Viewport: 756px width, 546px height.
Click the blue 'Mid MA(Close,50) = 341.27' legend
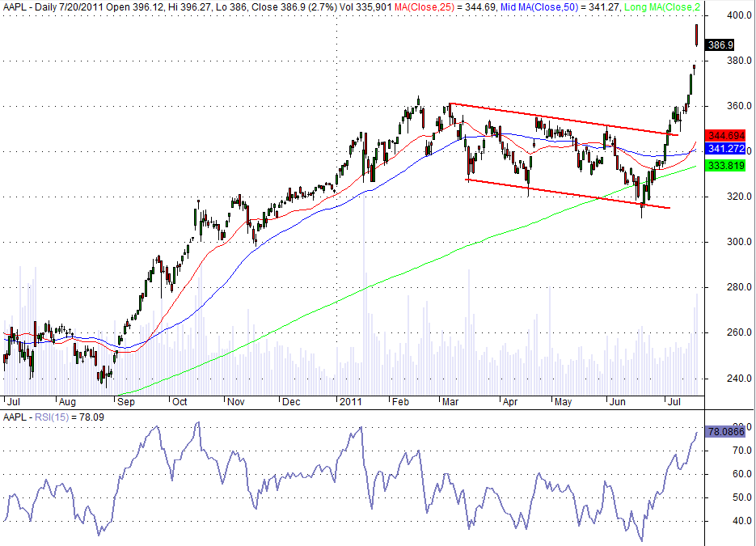tap(560, 6)
